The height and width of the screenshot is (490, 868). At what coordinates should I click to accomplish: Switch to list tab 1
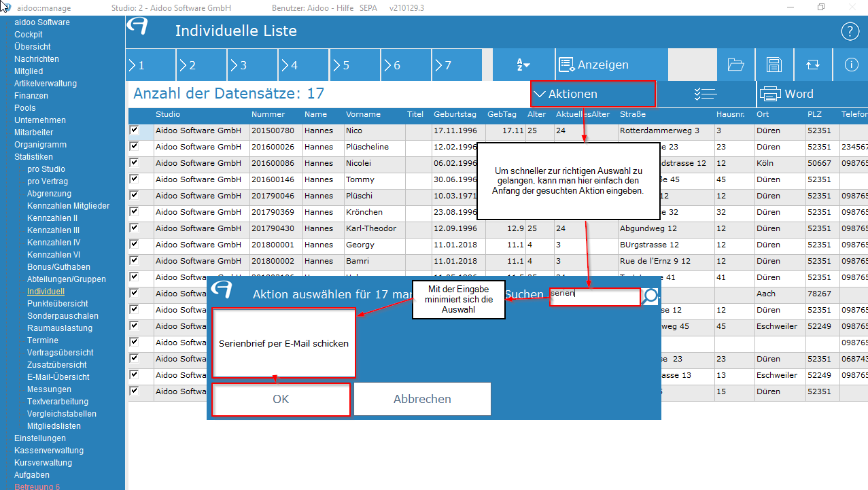[x=151, y=65]
